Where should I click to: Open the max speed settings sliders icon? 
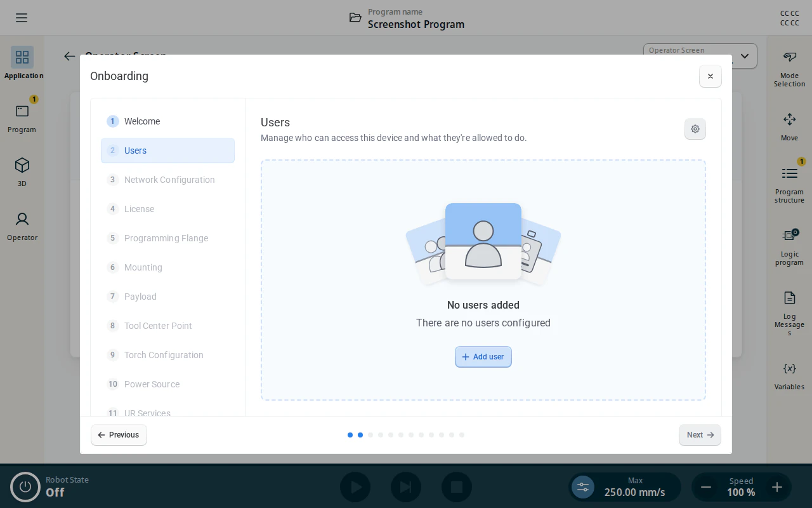click(583, 487)
